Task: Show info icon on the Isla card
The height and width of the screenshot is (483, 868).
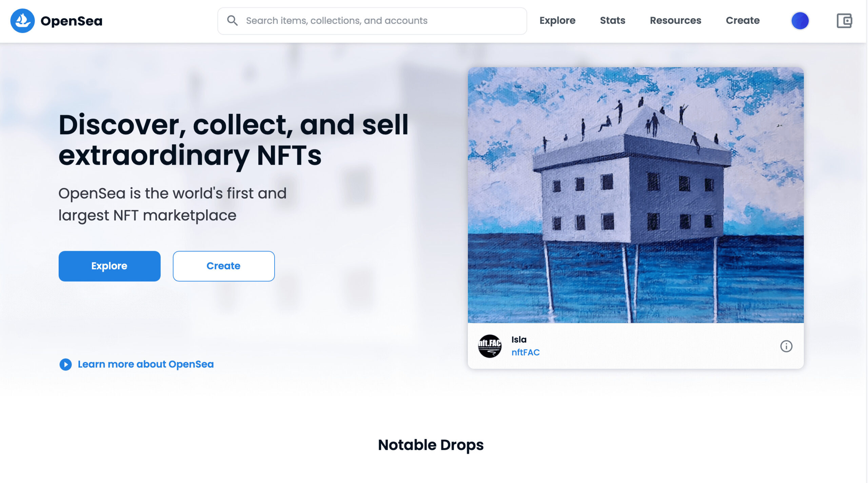Action: pyautogui.click(x=786, y=346)
